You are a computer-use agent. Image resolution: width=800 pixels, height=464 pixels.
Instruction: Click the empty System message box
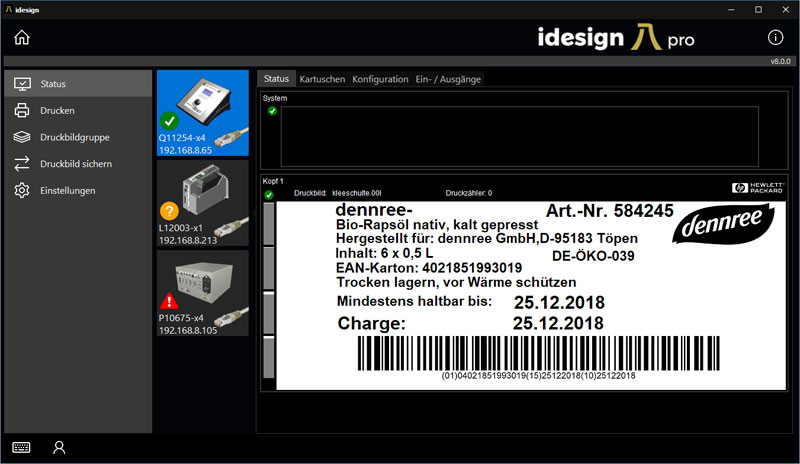point(519,136)
